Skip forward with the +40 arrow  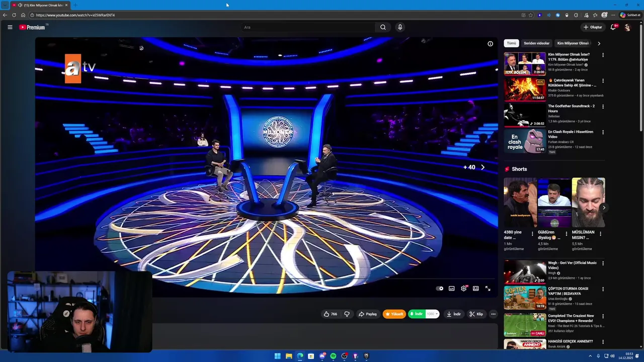482,167
